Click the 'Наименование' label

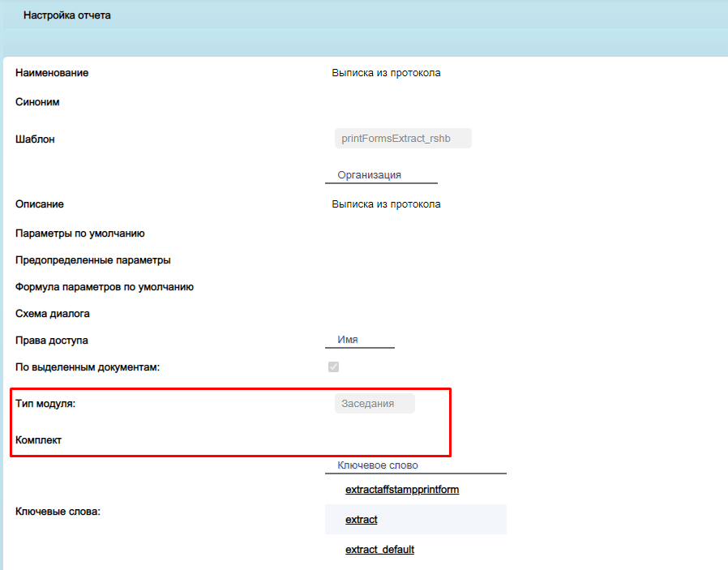click(x=52, y=73)
